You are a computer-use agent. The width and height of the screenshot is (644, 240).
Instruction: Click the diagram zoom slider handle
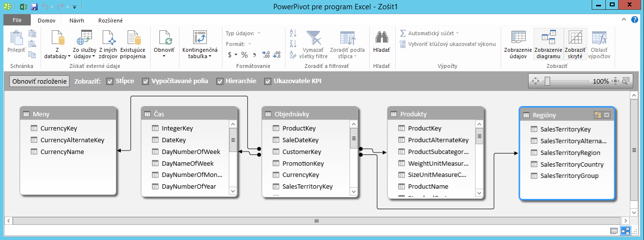click(x=547, y=81)
